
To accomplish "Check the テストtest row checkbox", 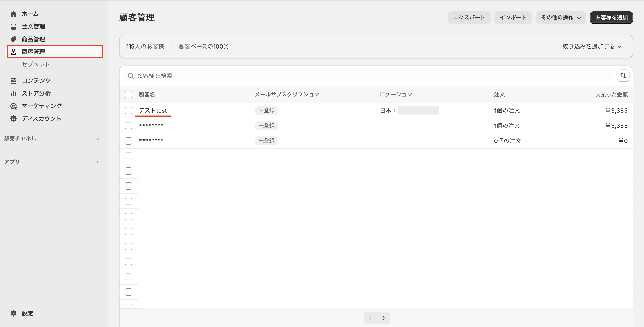I will tap(129, 110).
